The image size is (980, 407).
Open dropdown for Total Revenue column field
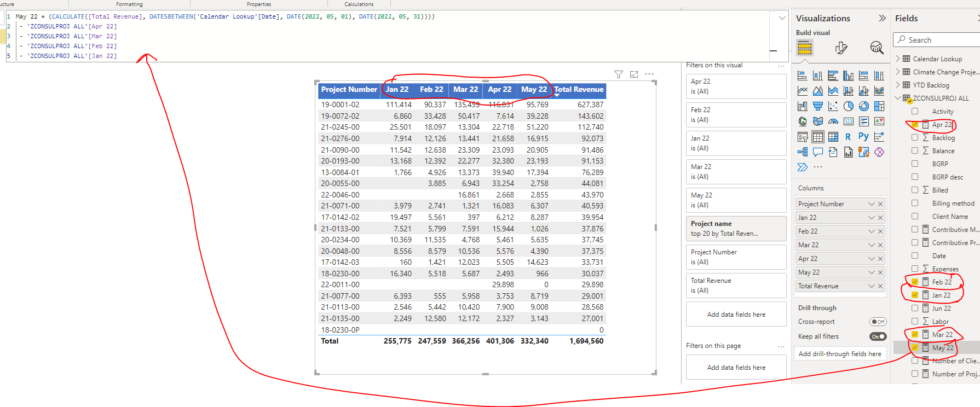(871, 286)
